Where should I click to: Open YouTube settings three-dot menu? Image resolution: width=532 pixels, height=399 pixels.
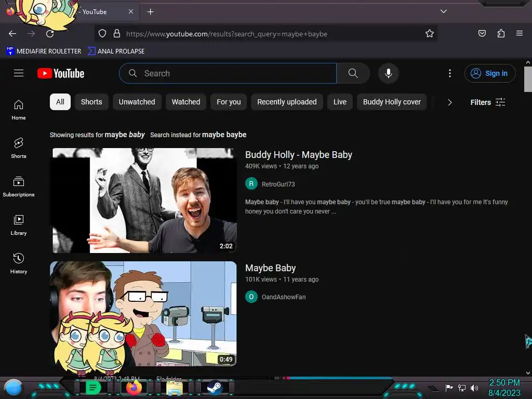450,73
